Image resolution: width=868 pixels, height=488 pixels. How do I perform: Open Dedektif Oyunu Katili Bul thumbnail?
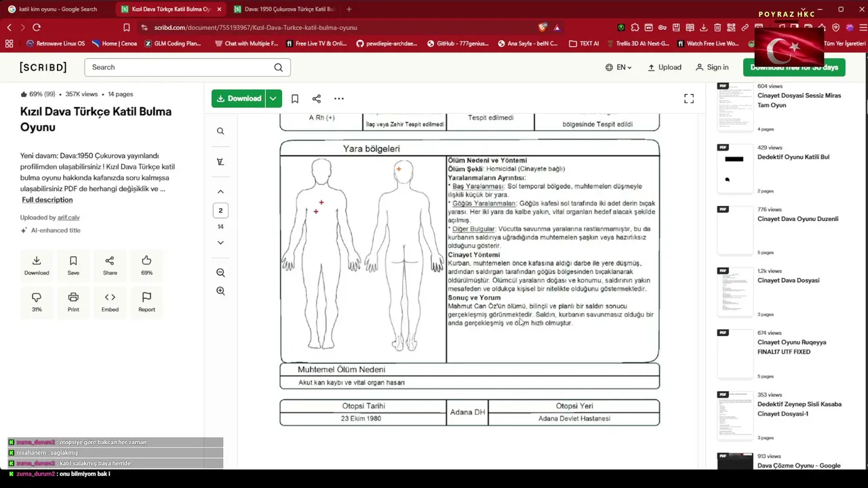734,167
